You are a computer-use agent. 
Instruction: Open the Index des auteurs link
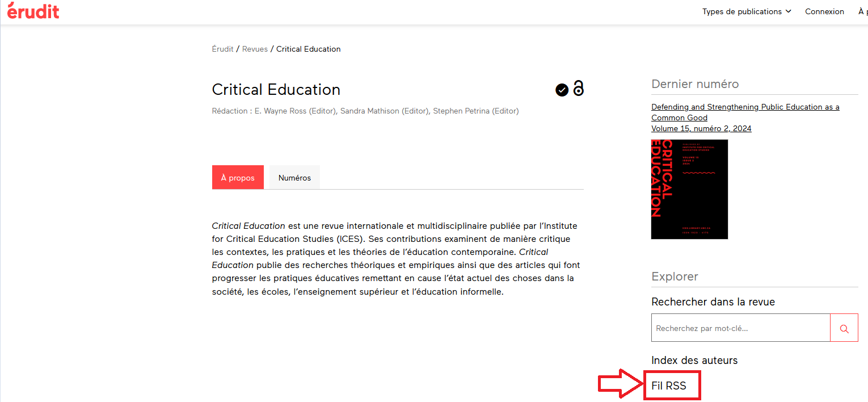coord(694,360)
